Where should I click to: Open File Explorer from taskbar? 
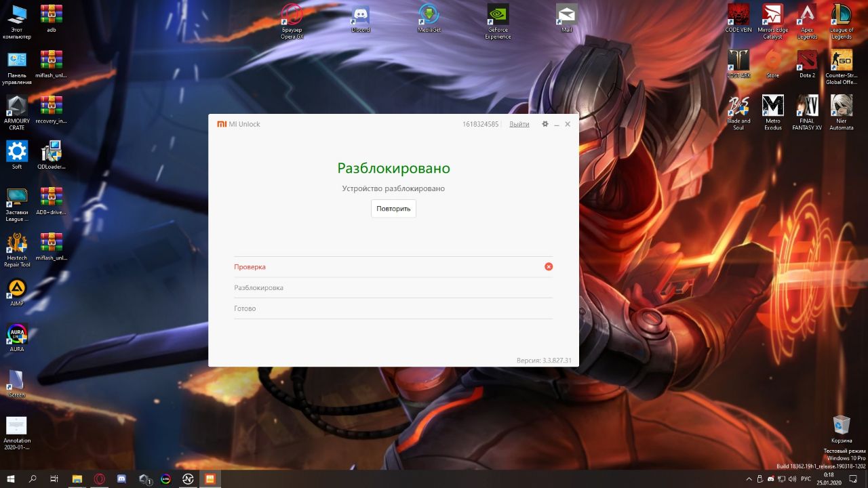(x=77, y=479)
